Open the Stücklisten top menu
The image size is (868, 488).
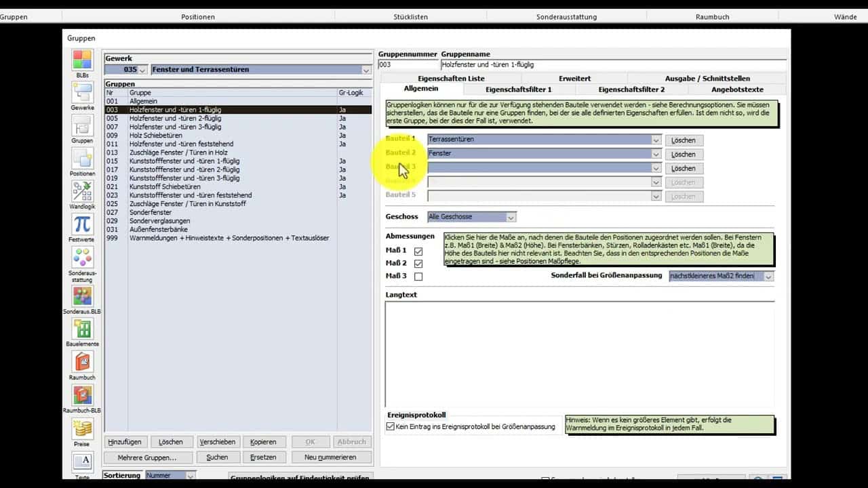[411, 16]
